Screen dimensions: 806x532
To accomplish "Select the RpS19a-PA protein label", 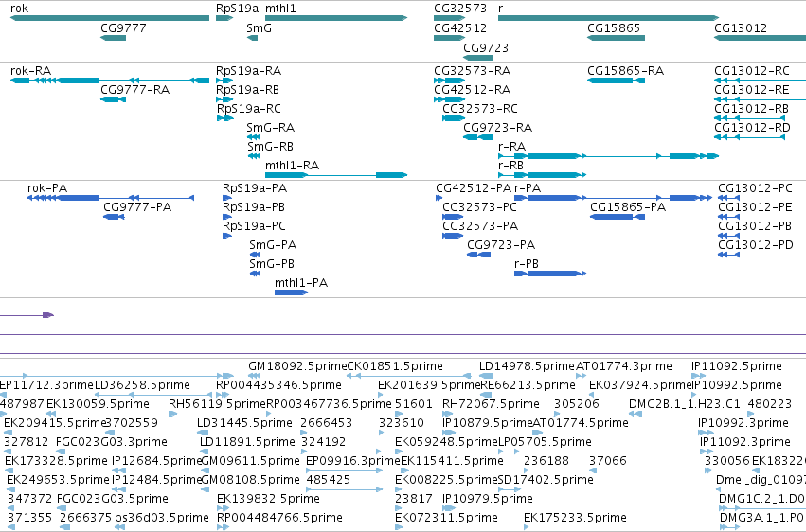I will click(255, 188).
